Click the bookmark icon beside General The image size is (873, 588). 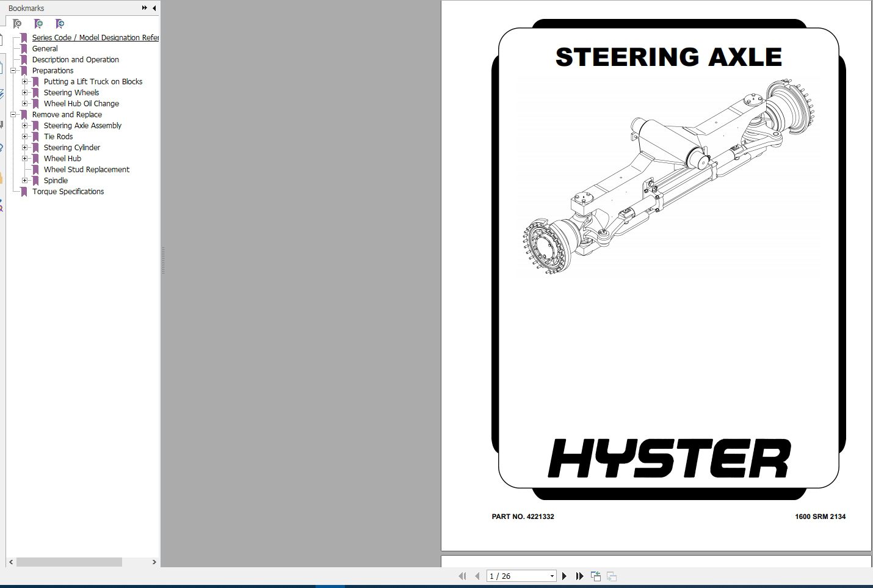24,49
